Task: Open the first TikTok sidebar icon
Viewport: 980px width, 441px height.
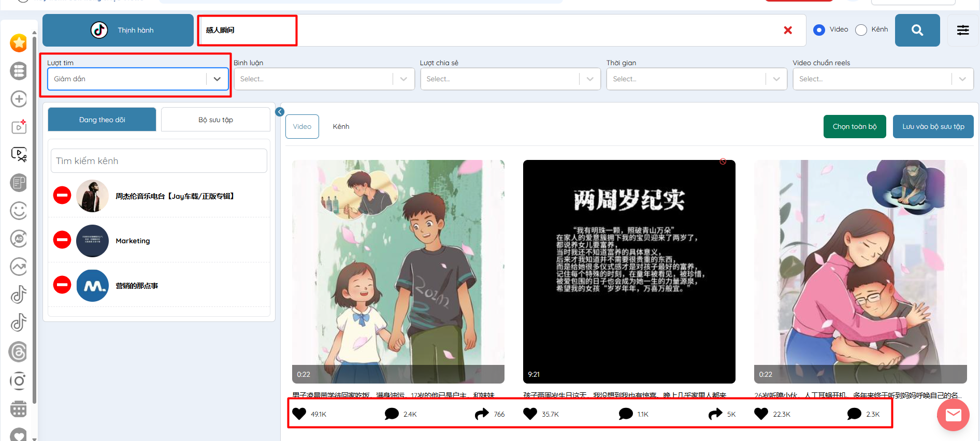Action: pos(19,295)
